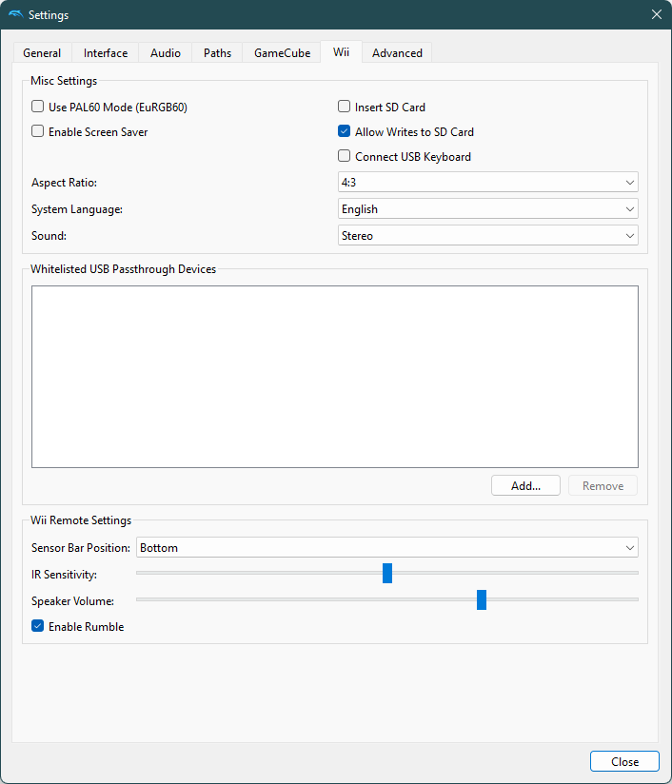
Task: Switch to the Advanced tab
Action: pyautogui.click(x=397, y=53)
